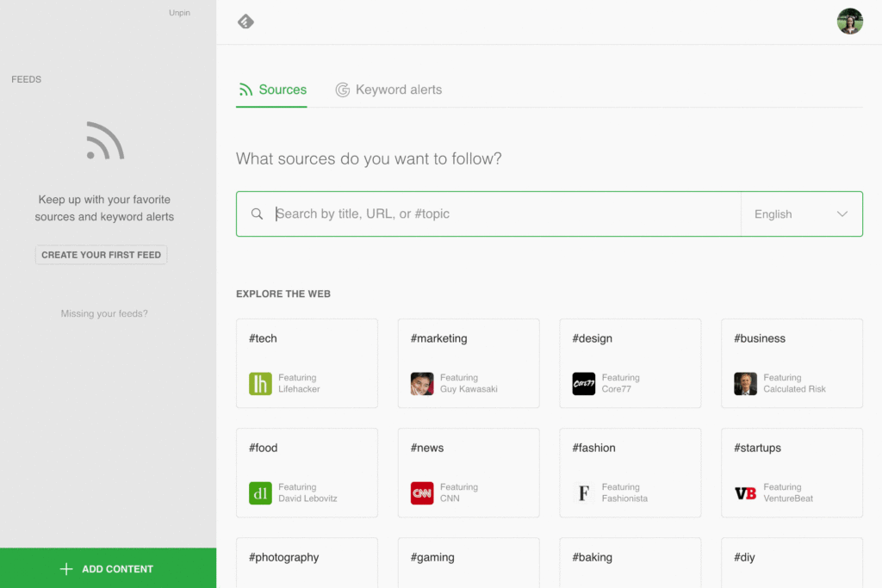Open the English language dropdown

coord(802,214)
